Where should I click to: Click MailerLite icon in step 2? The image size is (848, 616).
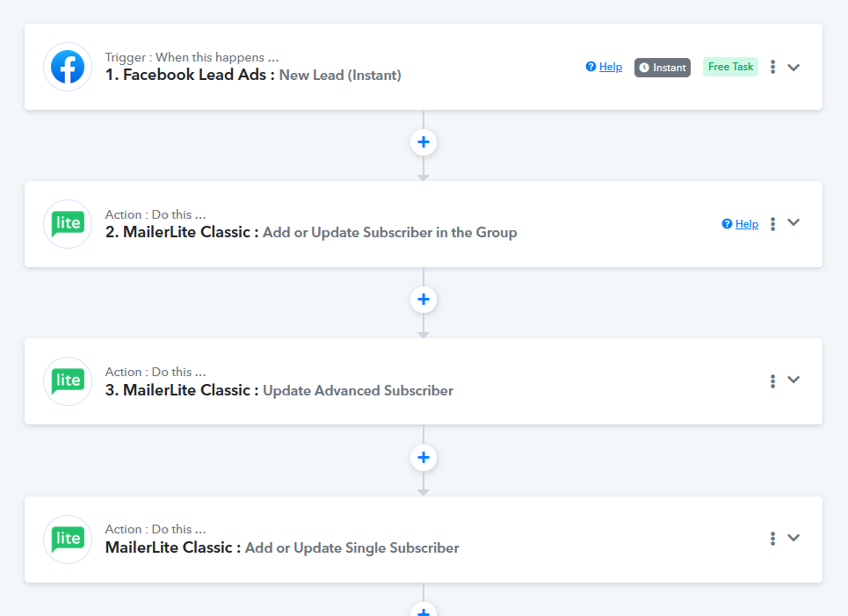68,224
